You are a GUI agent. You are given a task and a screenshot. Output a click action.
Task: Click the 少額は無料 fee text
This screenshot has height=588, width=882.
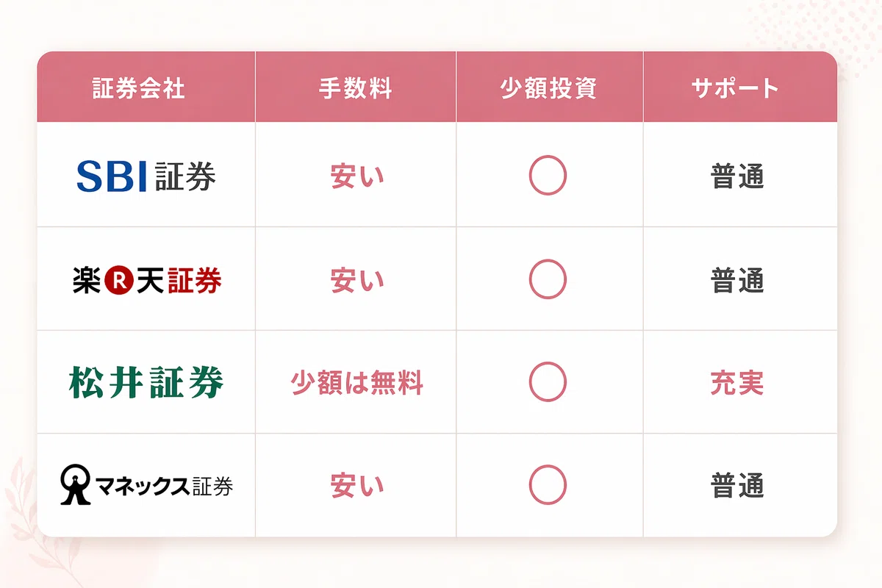coord(356,383)
